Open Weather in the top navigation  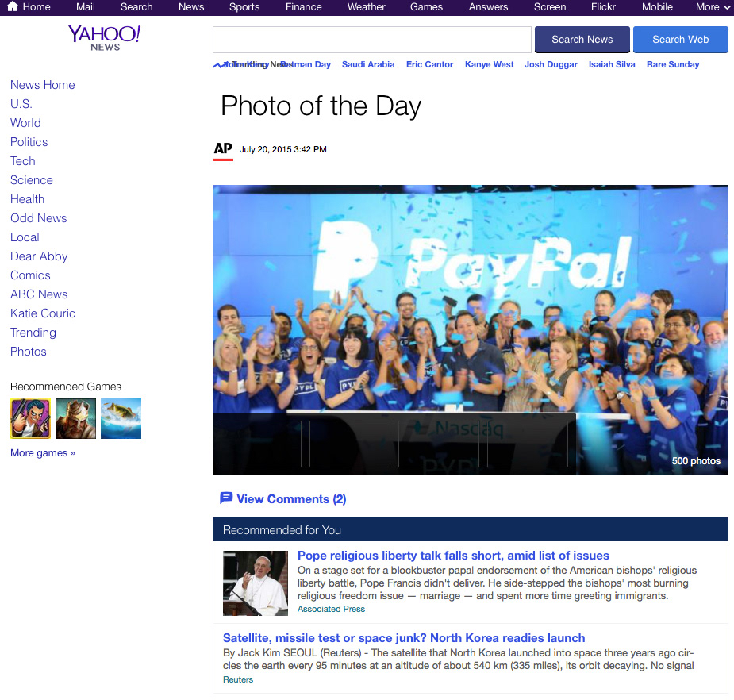pos(366,7)
